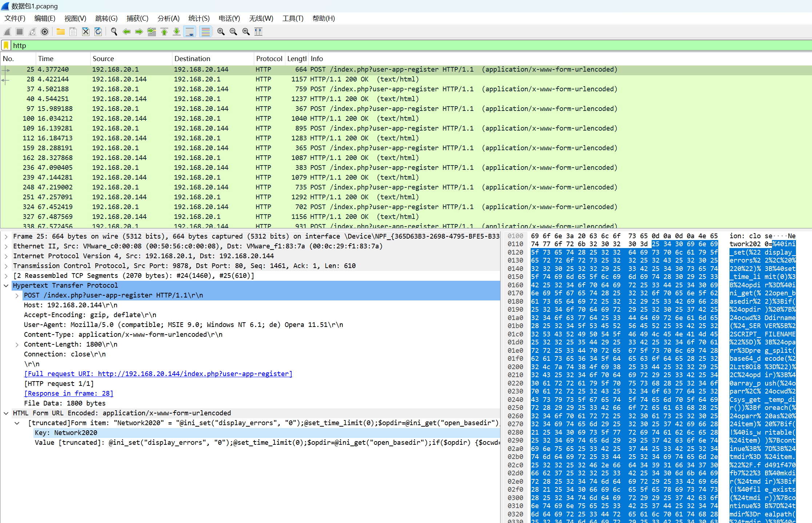This screenshot has width=812, height=523.
Task: Click the resize columns icon
Action: tap(258, 32)
